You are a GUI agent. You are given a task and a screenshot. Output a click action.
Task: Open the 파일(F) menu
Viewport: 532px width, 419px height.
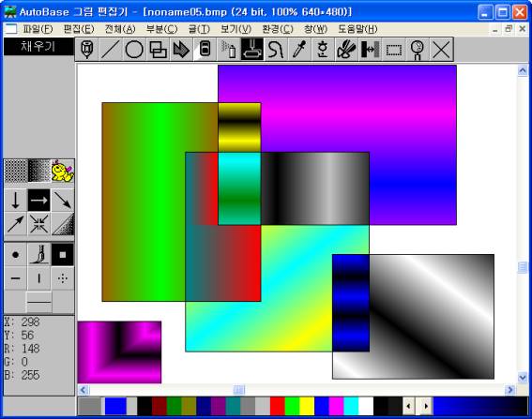click(x=38, y=29)
